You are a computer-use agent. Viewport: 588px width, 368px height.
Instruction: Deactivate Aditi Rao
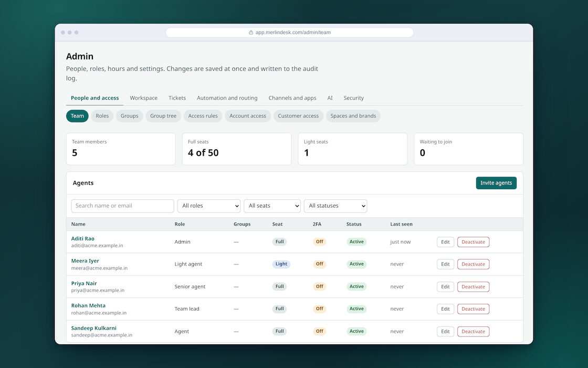[473, 242]
